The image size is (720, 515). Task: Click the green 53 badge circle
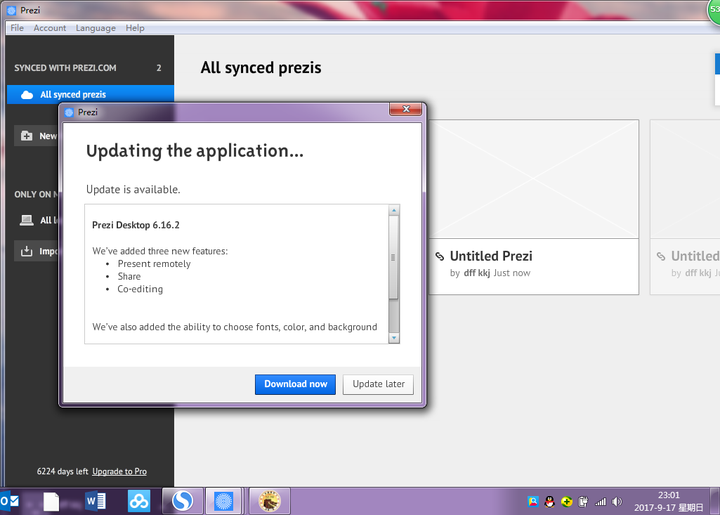click(714, 10)
